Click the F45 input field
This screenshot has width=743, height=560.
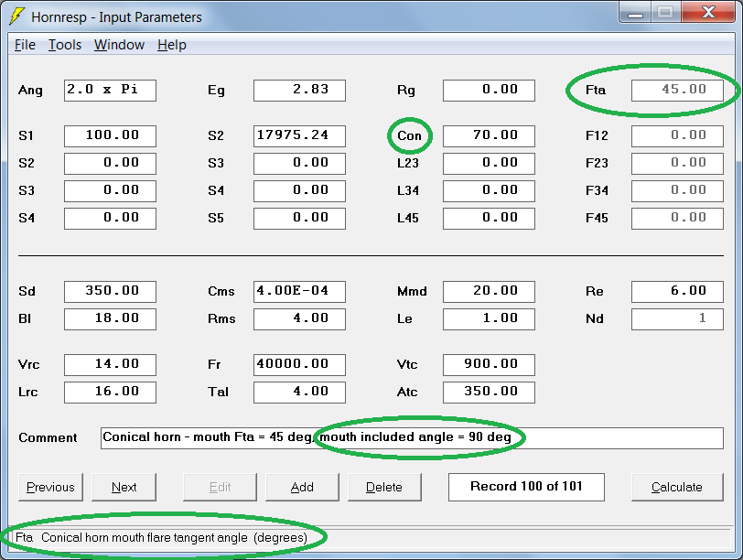point(677,219)
